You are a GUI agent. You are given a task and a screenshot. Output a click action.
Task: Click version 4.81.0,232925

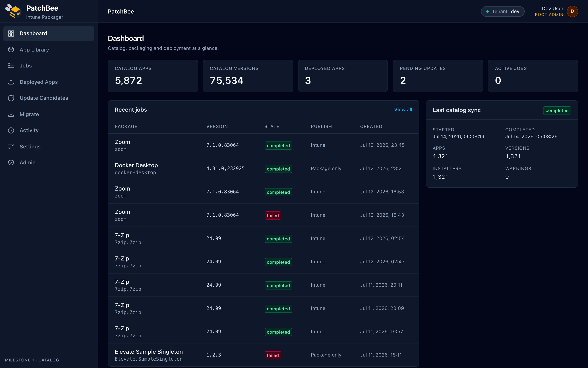[225, 168]
